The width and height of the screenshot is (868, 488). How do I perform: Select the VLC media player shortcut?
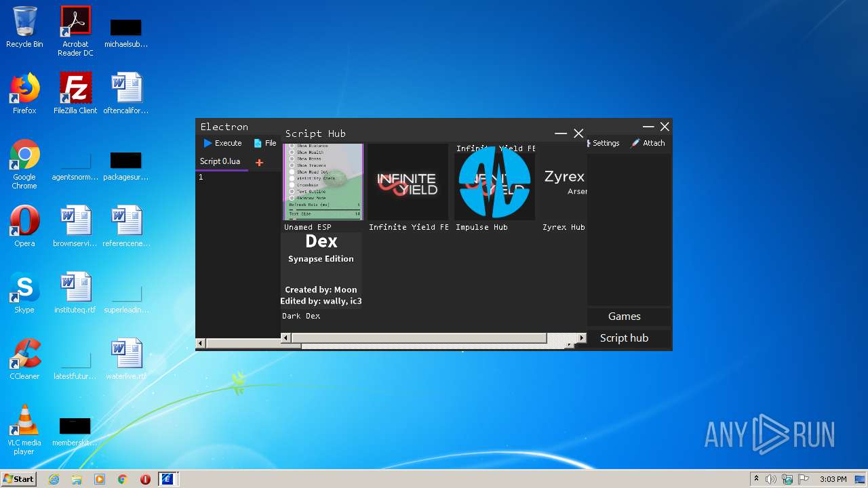[24, 430]
